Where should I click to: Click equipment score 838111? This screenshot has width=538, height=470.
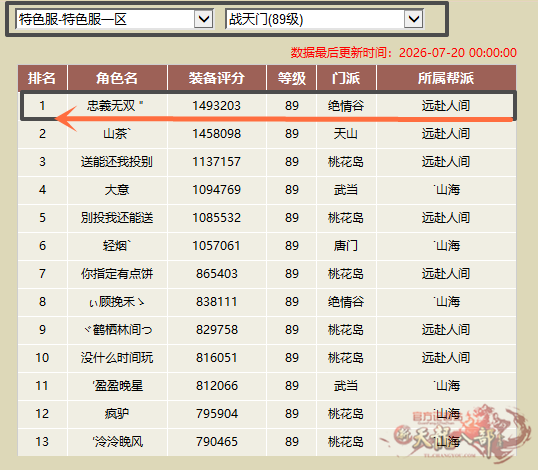coord(217,302)
